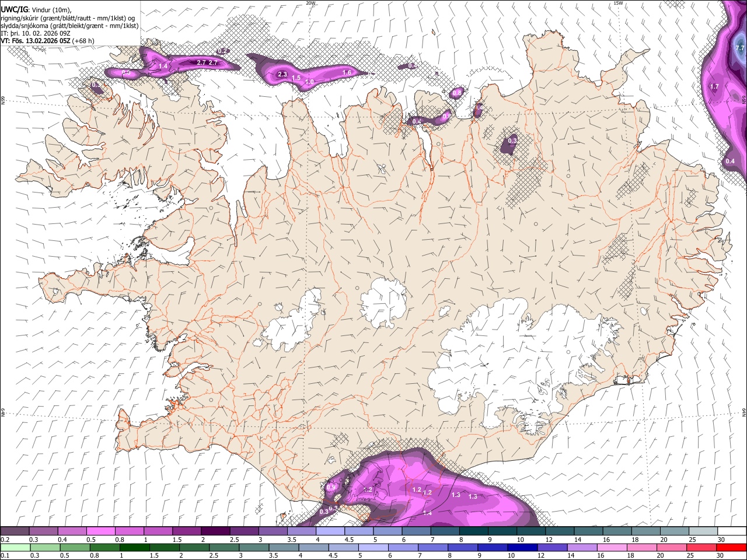Click the 1.7 snowfall value offshore east

[714, 86]
